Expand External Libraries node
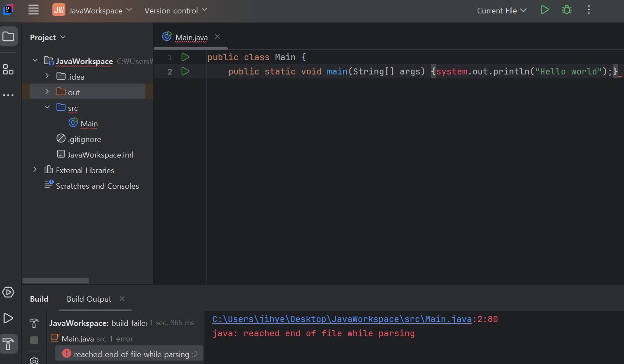This screenshot has height=364, width=624. pos(35,170)
